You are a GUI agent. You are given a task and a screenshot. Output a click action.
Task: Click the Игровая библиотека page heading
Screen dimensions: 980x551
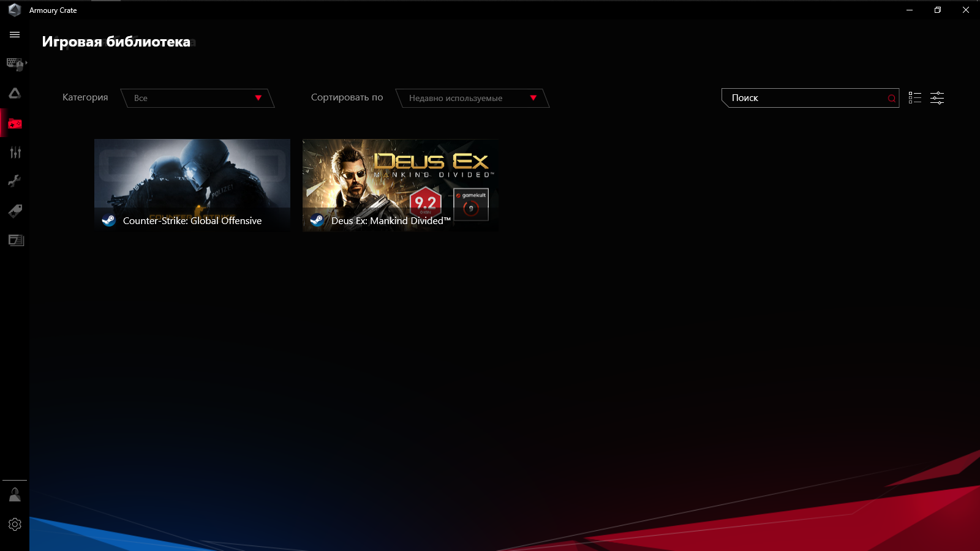116,42
